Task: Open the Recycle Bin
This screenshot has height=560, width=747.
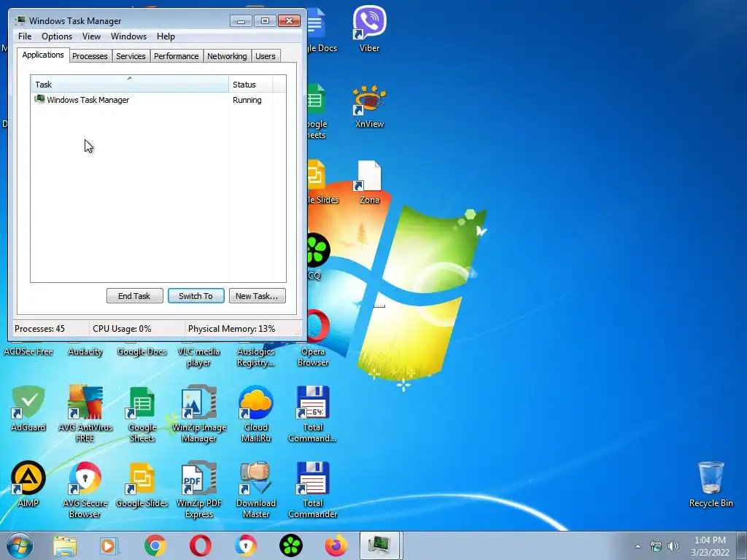Action: click(x=711, y=483)
